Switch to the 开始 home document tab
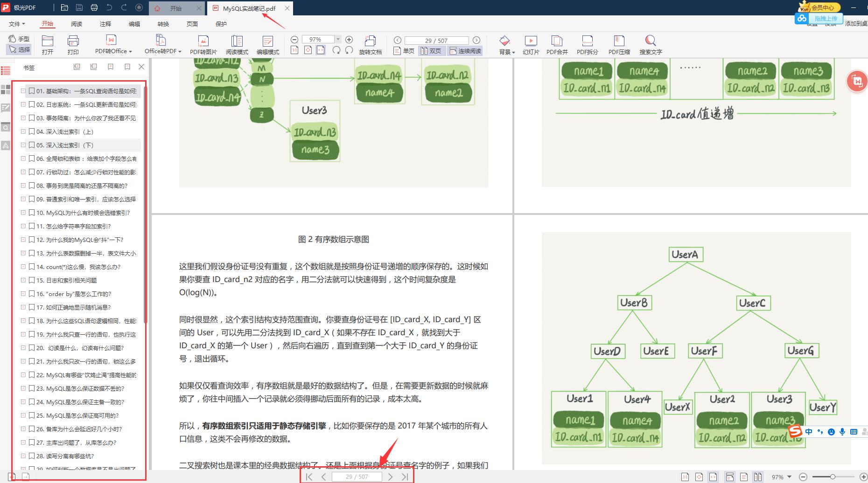 pos(175,8)
